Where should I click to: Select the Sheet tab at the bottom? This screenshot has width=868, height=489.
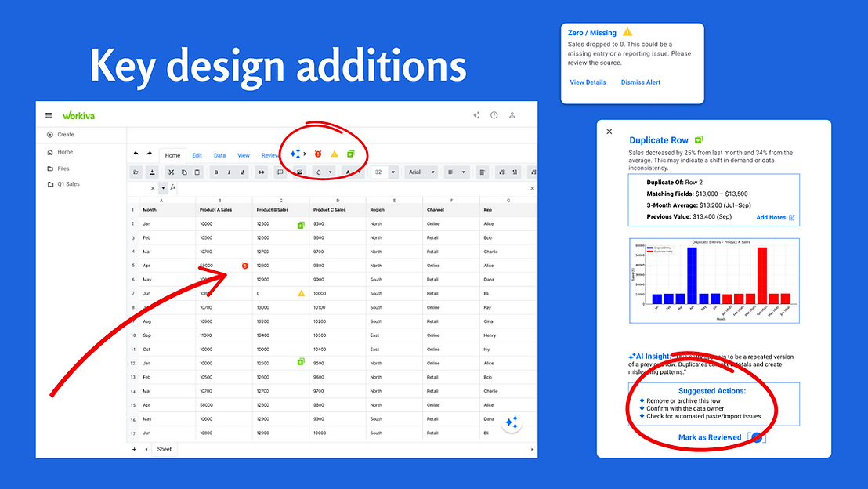[165, 449]
